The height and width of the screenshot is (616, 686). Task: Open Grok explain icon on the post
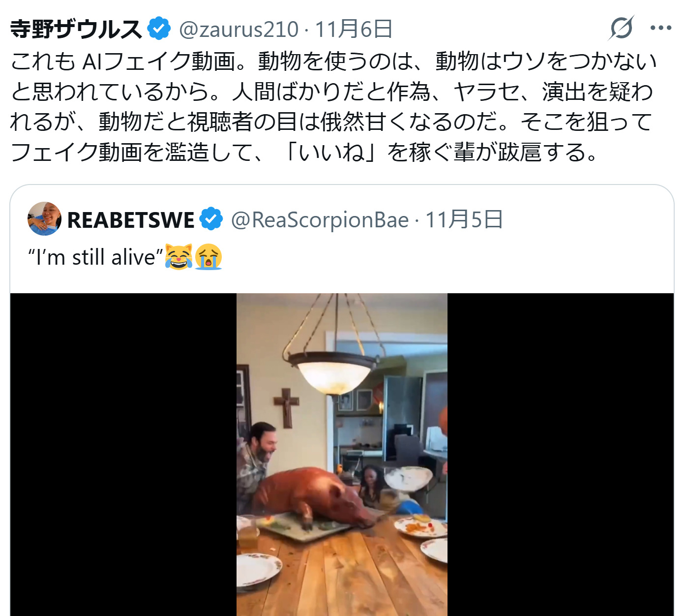[x=621, y=28]
